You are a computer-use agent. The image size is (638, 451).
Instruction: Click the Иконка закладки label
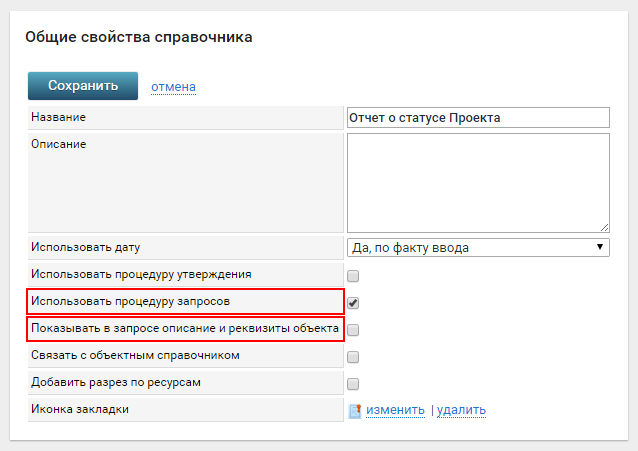pos(80,409)
